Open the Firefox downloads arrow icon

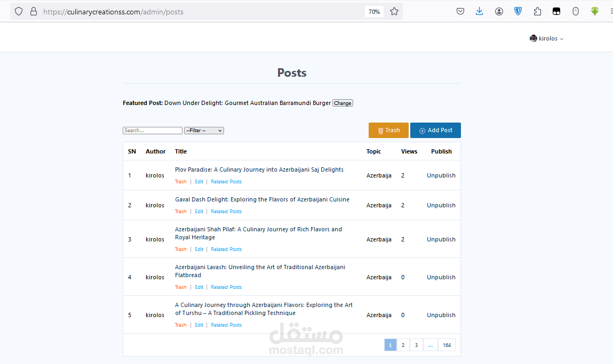(x=479, y=11)
